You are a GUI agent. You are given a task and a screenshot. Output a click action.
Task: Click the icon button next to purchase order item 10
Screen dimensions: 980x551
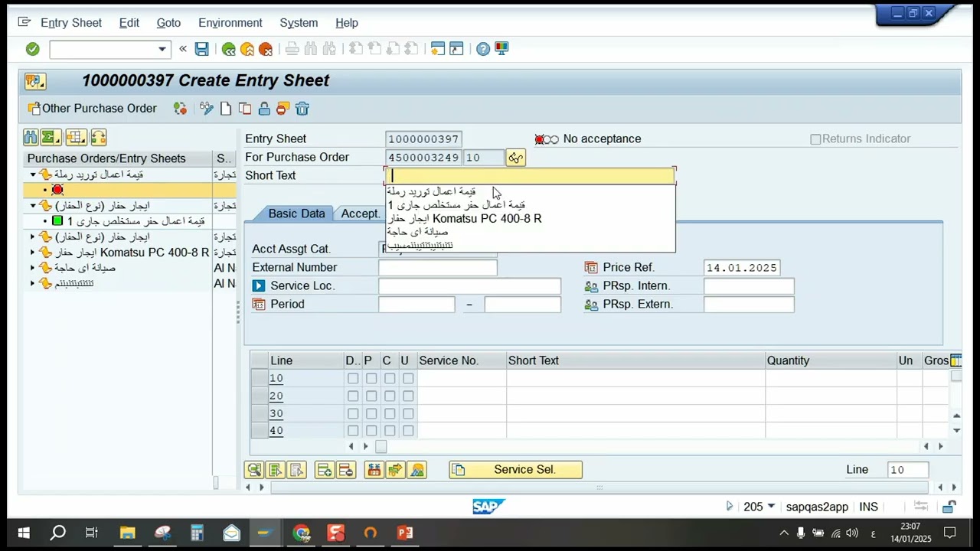click(515, 158)
